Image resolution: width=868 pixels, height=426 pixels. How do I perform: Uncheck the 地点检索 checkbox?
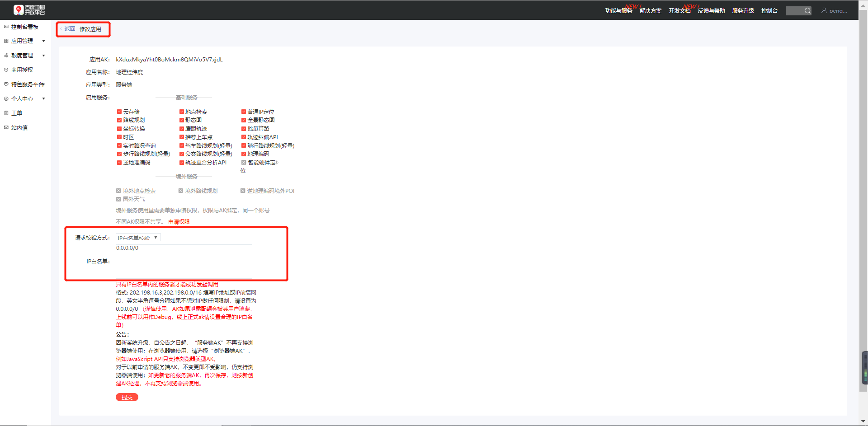(182, 112)
